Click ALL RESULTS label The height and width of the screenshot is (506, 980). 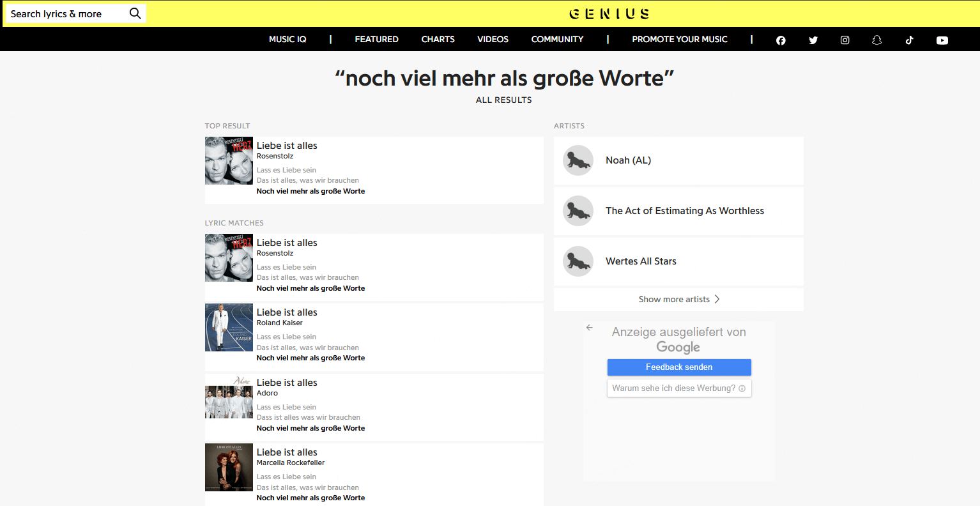504,100
